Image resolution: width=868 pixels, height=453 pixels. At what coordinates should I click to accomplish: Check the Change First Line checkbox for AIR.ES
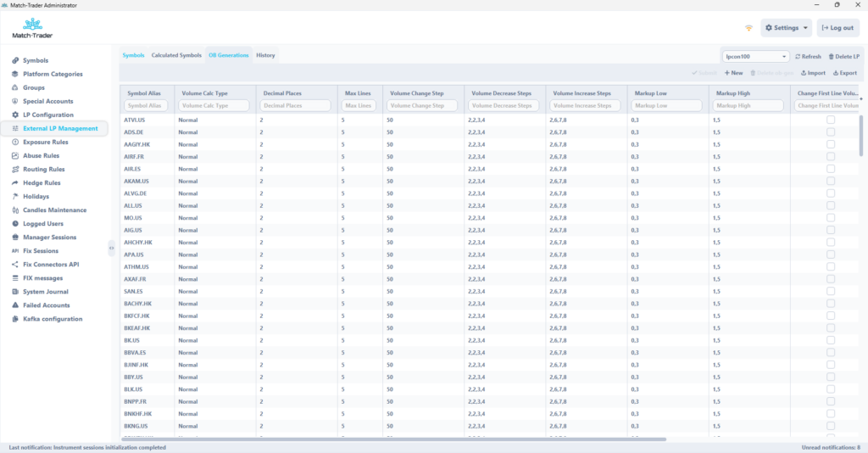830,169
